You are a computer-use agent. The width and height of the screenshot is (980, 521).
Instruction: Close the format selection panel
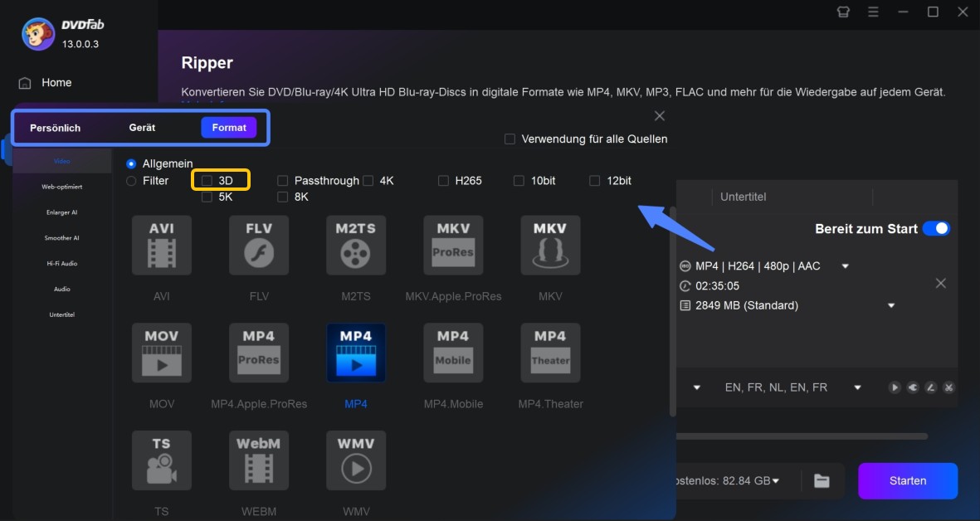tap(660, 116)
